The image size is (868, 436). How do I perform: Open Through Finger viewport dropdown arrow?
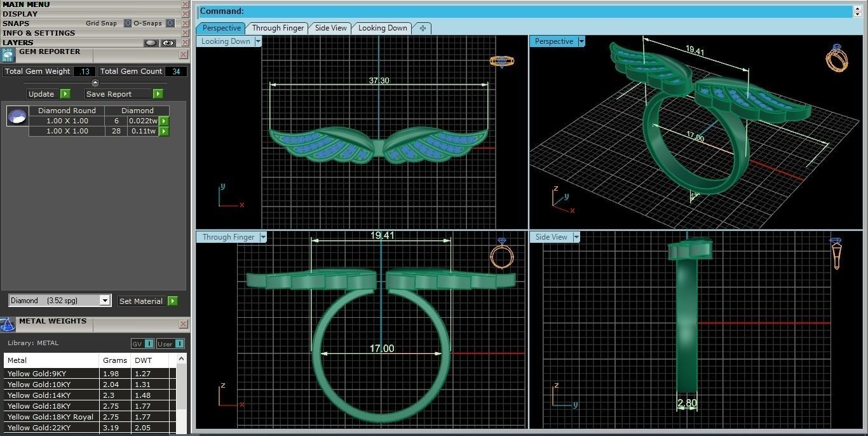(x=262, y=237)
